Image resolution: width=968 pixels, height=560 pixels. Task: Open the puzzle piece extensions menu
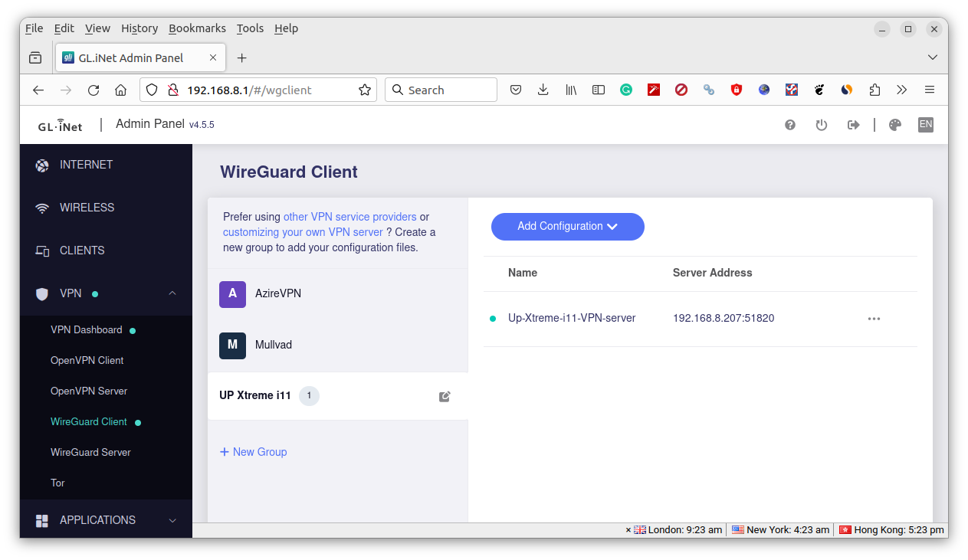(874, 90)
